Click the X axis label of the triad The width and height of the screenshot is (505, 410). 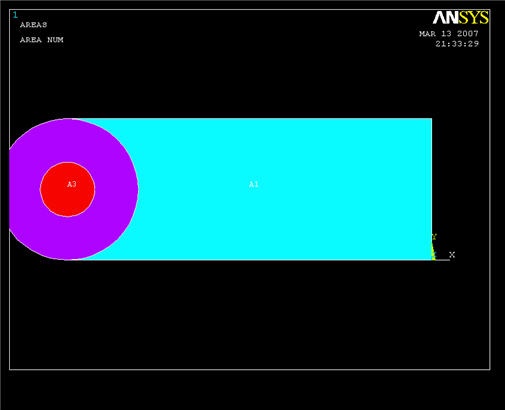[452, 255]
